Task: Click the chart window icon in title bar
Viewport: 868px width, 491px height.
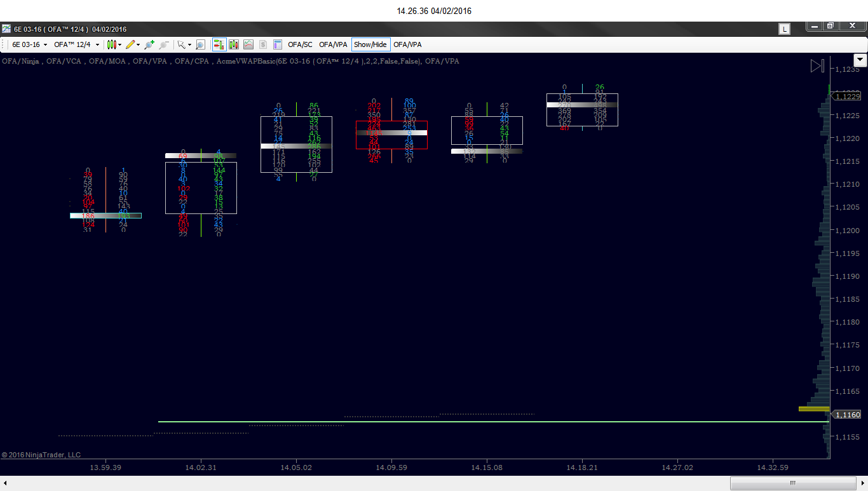Action: click(6, 29)
